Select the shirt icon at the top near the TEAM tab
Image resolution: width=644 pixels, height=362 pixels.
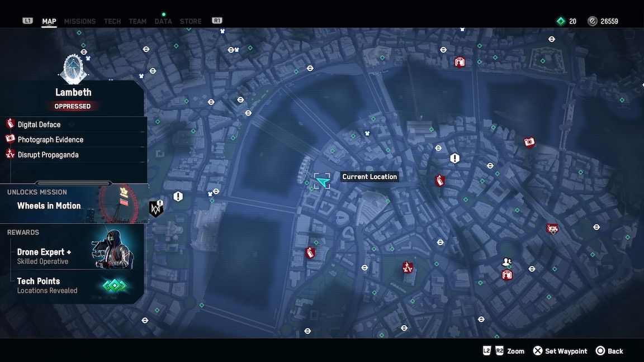click(222, 31)
